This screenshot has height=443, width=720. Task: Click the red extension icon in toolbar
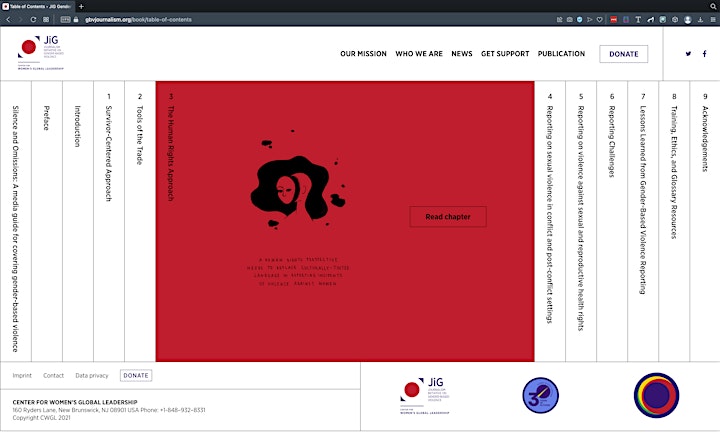(613, 20)
